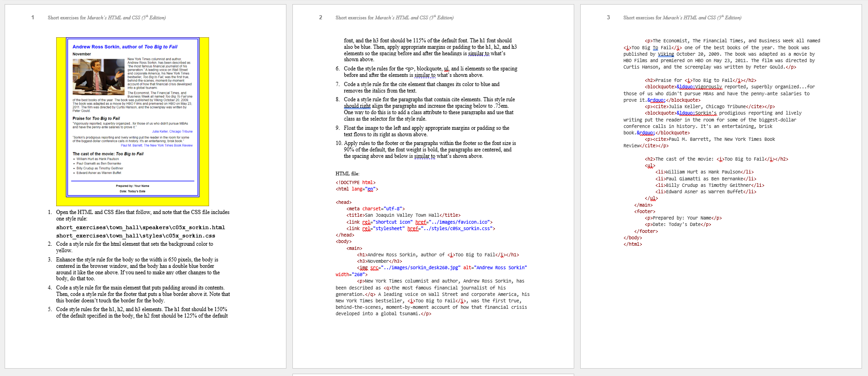Click "<p>Prepared by: Your Name</p>" code line
The width and height of the screenshot is (868, 376).
[683, 218]
